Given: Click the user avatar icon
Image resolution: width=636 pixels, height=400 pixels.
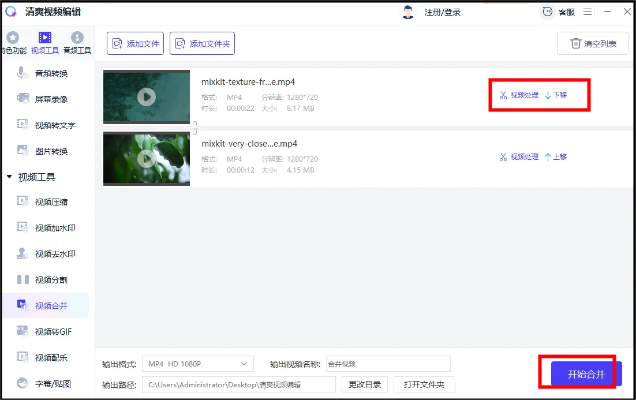Looking at the screenshot, I should click(408, 12).
